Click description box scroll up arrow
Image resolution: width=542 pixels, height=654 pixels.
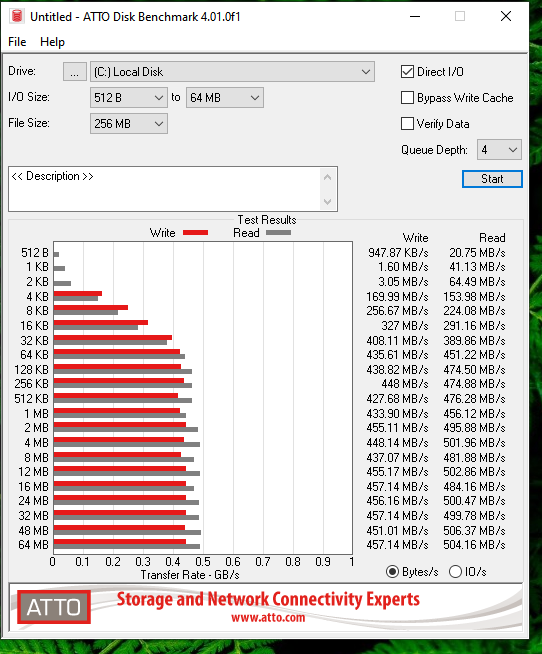(x=328, y=177)
